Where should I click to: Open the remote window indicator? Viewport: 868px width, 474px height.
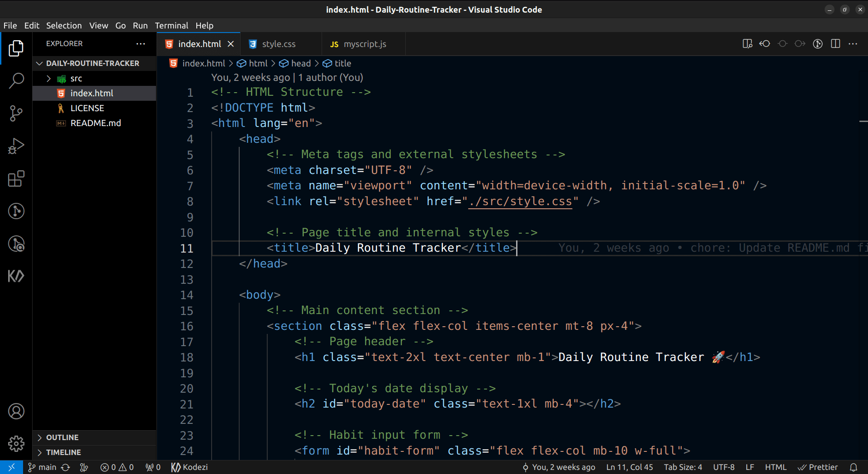tap(11, 467)
